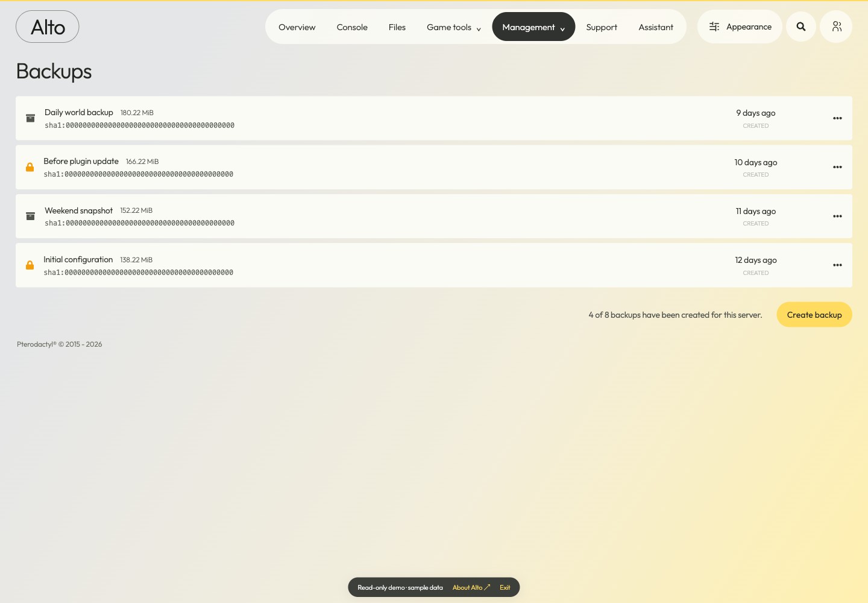Click the archive icon beside Daily world backup
This screenshot has height=603, width=868.
(30, 118)
